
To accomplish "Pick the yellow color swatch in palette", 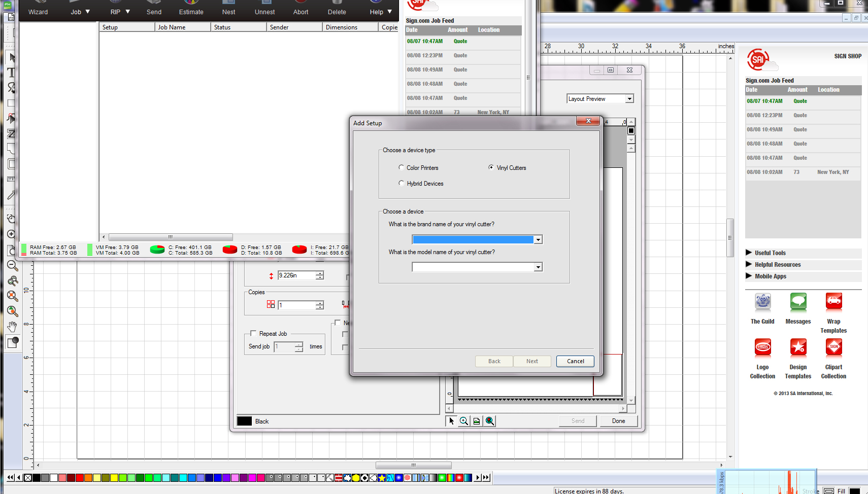I will [114, 478].
